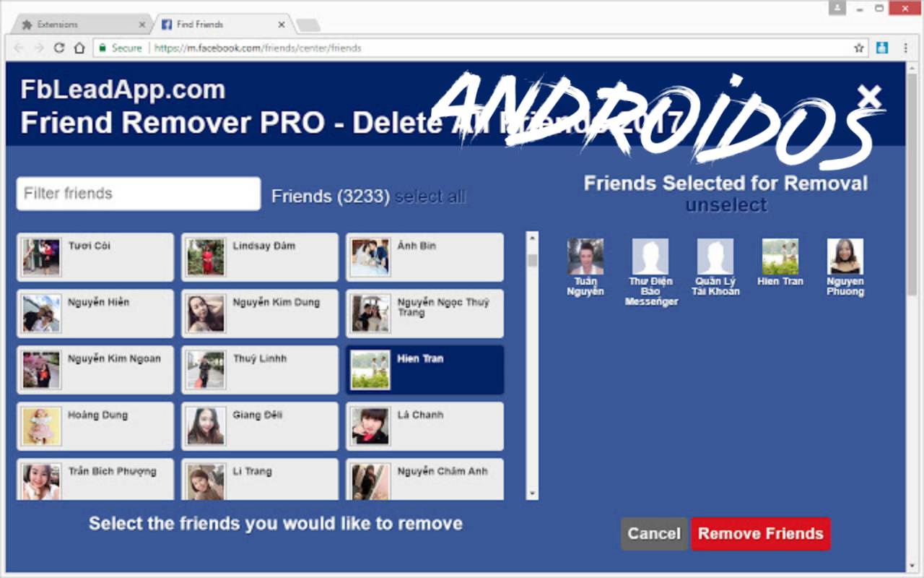Select friend Hoàng Dung
The height and width of the screenshot is (578, 924).
coord(95,426)
